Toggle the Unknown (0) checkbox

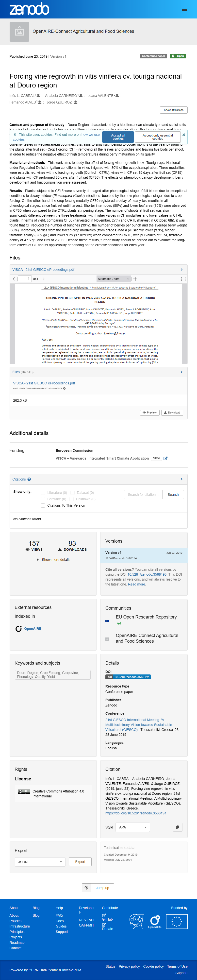click(x=72, y=499)
